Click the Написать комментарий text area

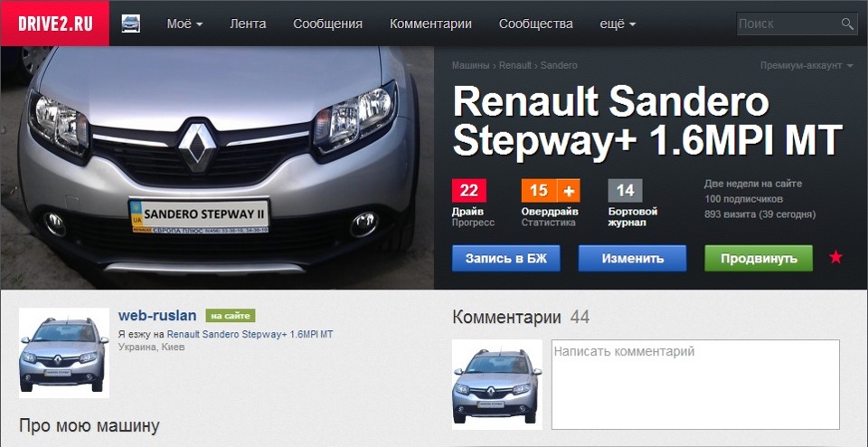pyautogui.click(x=695, y=385)
